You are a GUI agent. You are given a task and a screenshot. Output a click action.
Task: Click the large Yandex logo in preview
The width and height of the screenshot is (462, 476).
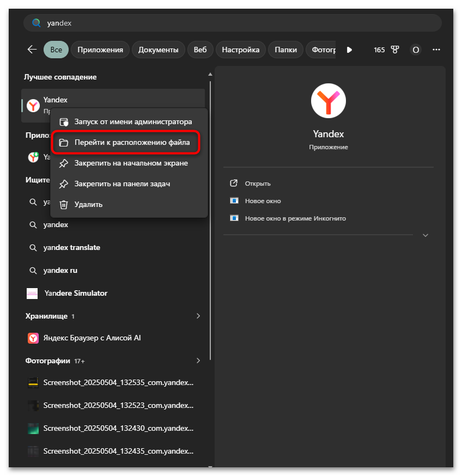tap(329, 100)
